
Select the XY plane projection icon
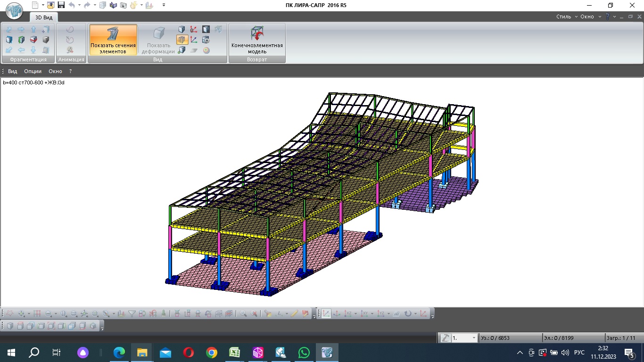pos(364,313)
